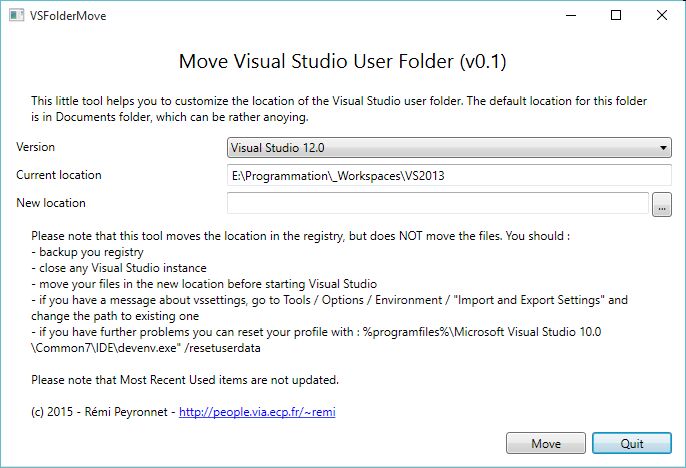Click the "New location" label
The height and width of the screenshot is (468, 686).
(51, 203)
